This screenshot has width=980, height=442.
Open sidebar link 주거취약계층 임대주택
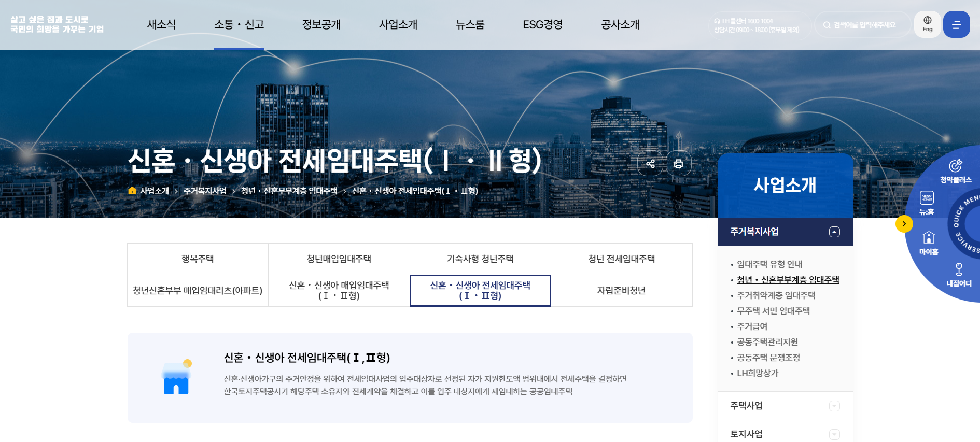(776, 295)
